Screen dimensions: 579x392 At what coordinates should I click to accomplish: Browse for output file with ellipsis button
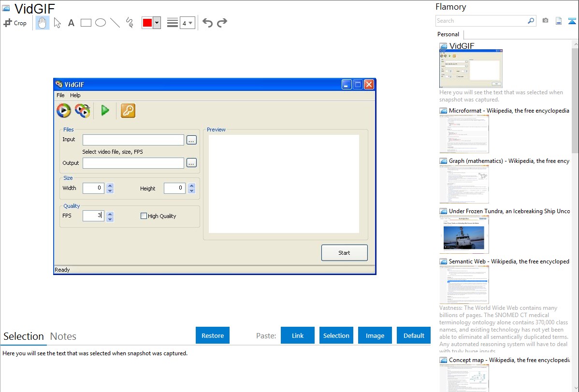click(x=191, y=163)
